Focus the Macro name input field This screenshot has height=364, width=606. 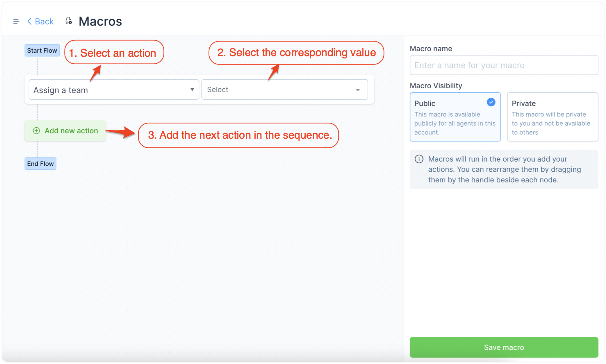(504, 65)
